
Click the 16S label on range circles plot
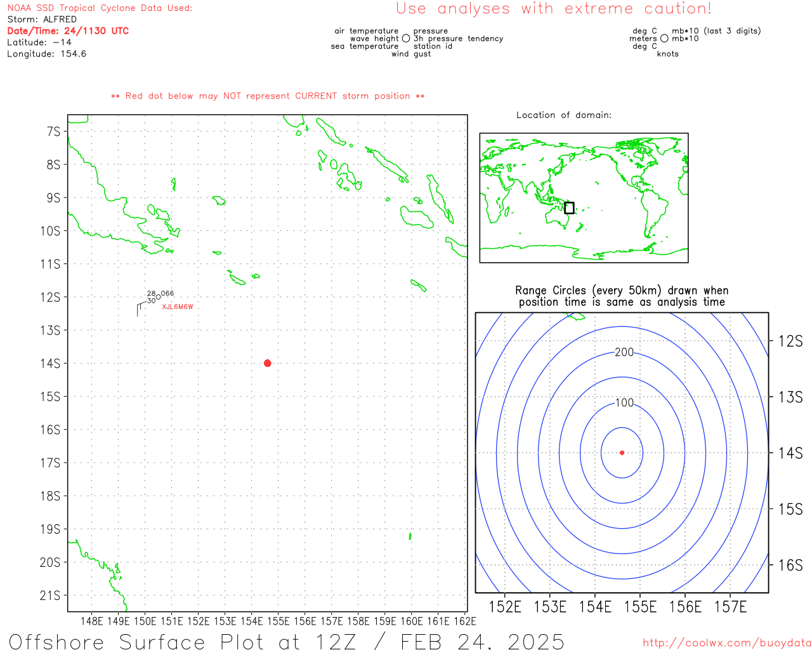pyautogui.click(x=790, y=565)
